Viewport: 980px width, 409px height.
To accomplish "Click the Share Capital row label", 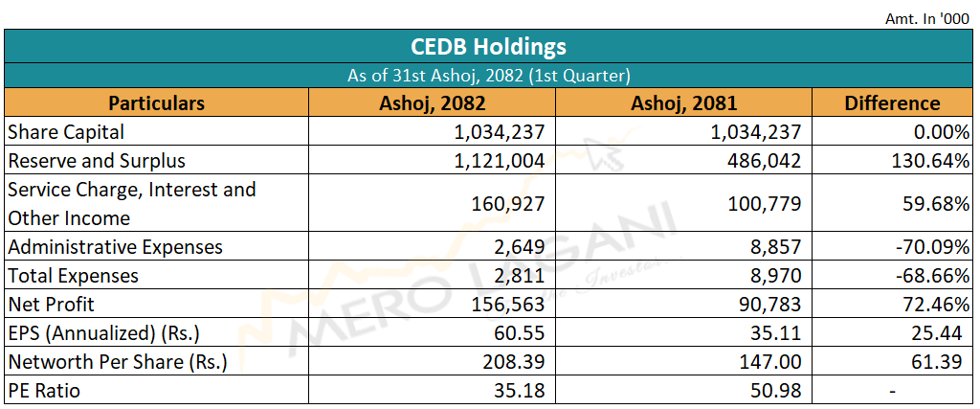I will [66, 132].
